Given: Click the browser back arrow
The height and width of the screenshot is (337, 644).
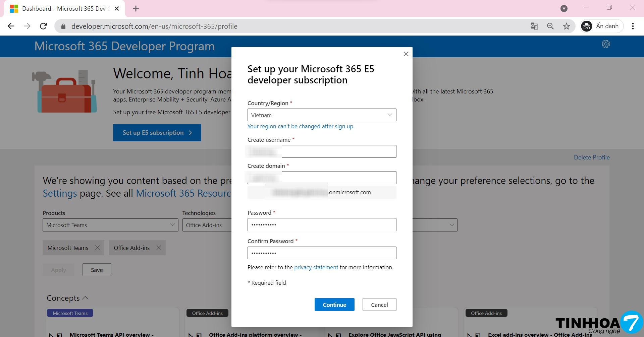Looking at the screenshot, I should click(11, 26).
